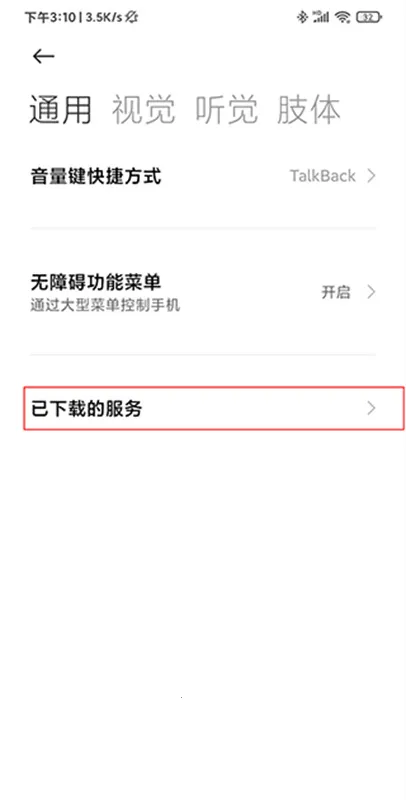Viewport: 406px width, 800px height.
Task: Tap the 开启 status value
Action: click(x=336, y=292)
